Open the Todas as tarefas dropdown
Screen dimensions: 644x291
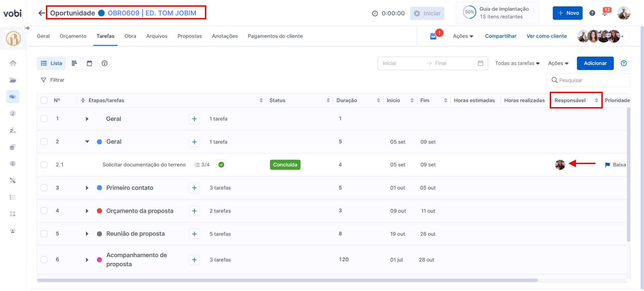(517, 63)
